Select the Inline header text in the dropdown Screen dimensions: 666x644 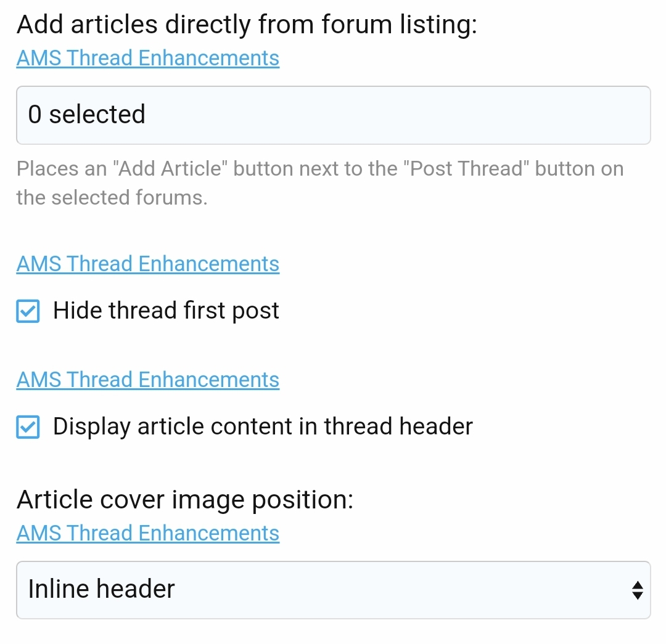tap(100, 590)
